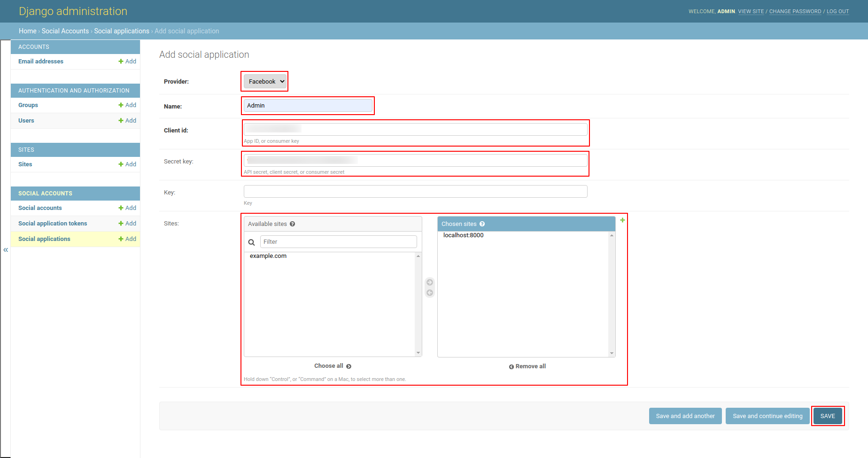Navigate to Home via the breadcrumb
Screen dimensions: 868x458
tap(27, 31)
